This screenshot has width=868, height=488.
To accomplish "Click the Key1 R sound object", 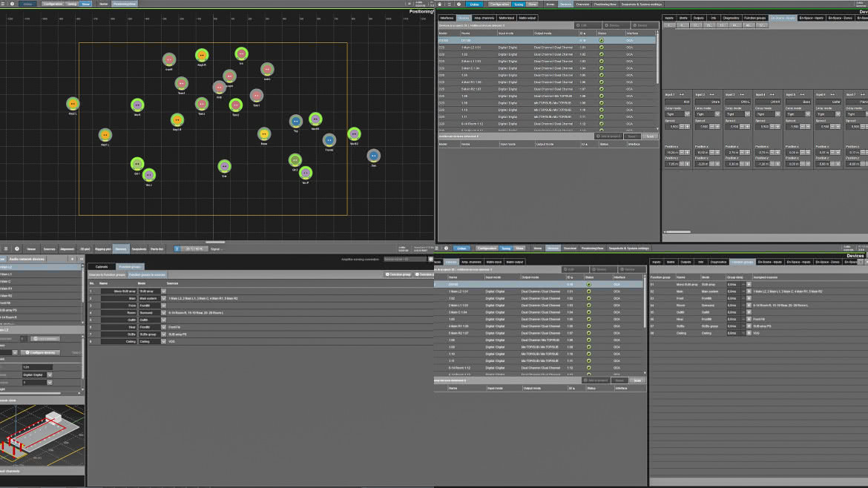I will click(177, 119).
